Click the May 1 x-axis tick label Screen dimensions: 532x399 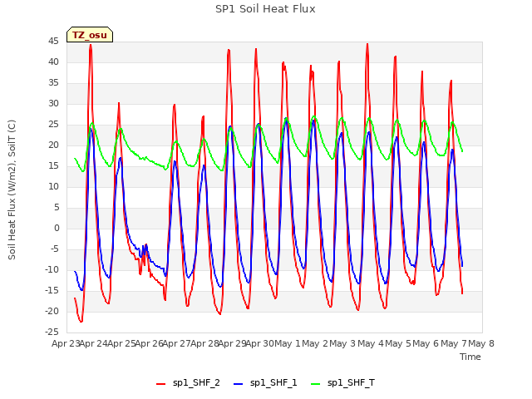[x=288, y=343]
